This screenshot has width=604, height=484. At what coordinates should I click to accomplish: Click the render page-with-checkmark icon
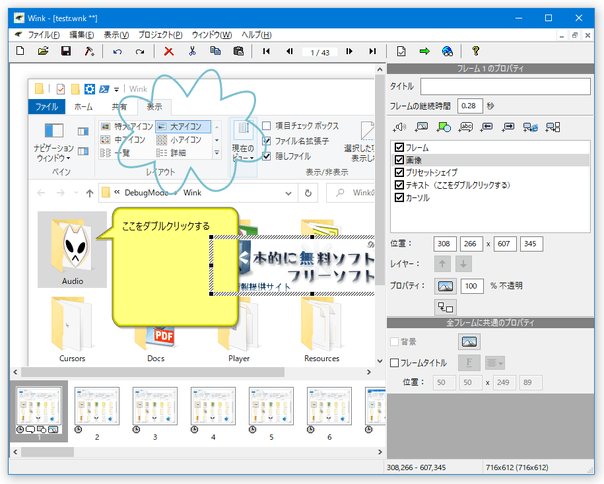[401, 51]
